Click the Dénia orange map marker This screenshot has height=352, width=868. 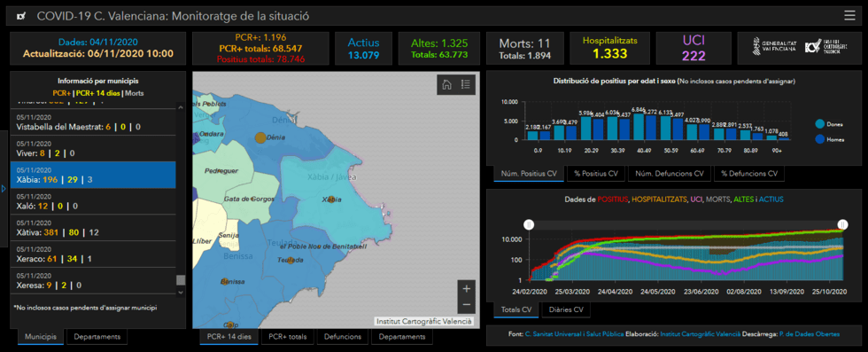260,137
